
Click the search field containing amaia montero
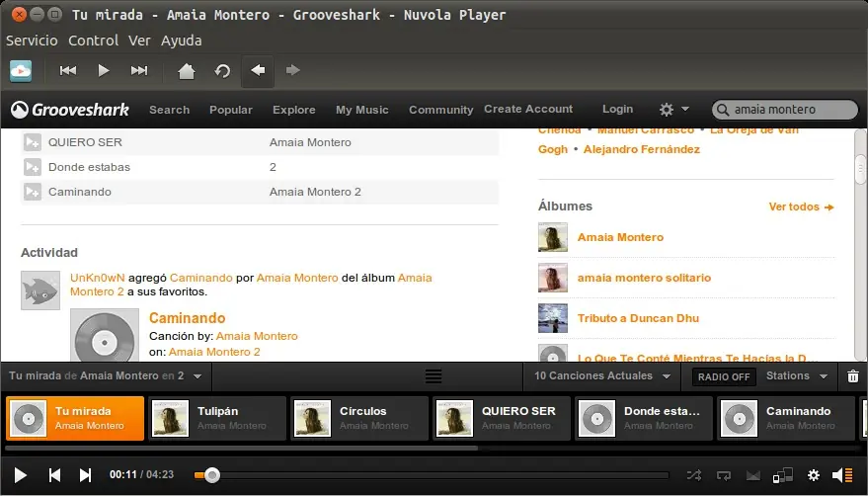click(785, 110)
